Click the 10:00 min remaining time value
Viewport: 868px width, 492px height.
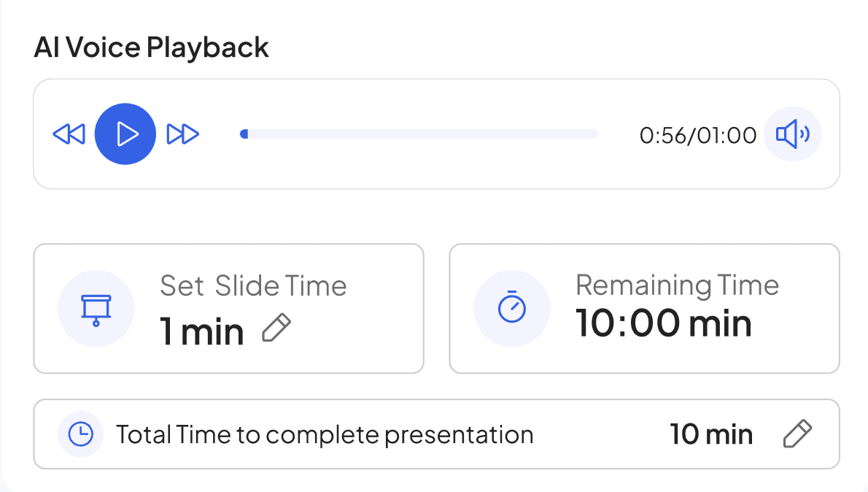pyautogui.click(x=663, y=323)
